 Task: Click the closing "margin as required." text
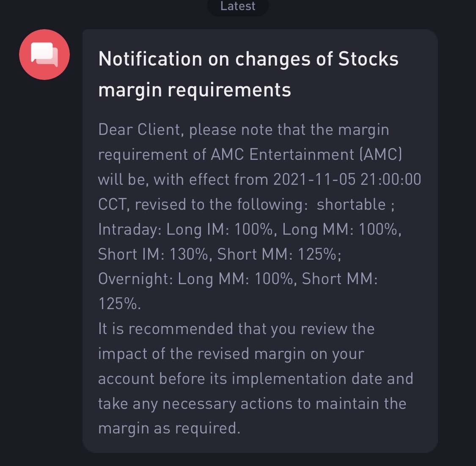click(x=169, y=428)
